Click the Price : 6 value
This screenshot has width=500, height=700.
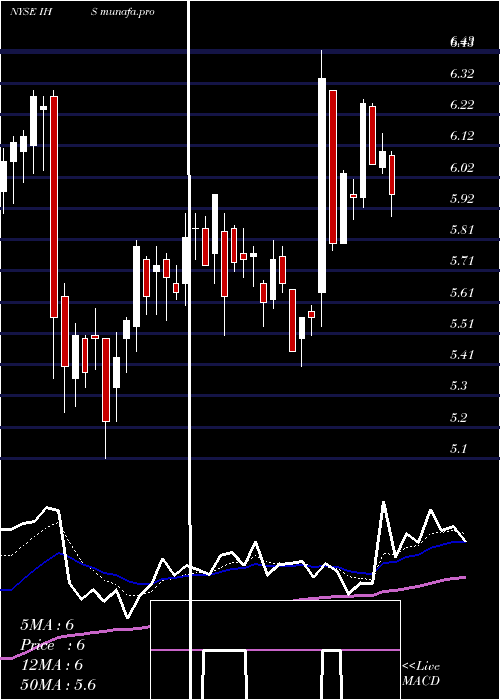coord(53,645)
